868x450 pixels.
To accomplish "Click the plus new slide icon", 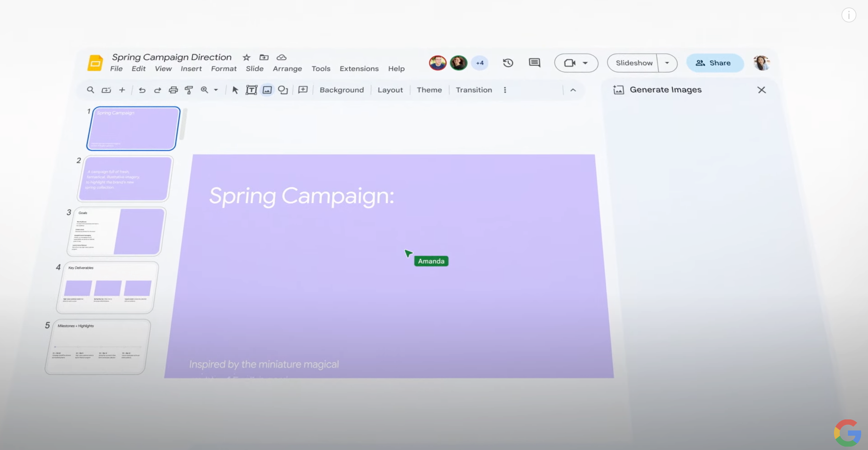I will (x=122, y=90).
